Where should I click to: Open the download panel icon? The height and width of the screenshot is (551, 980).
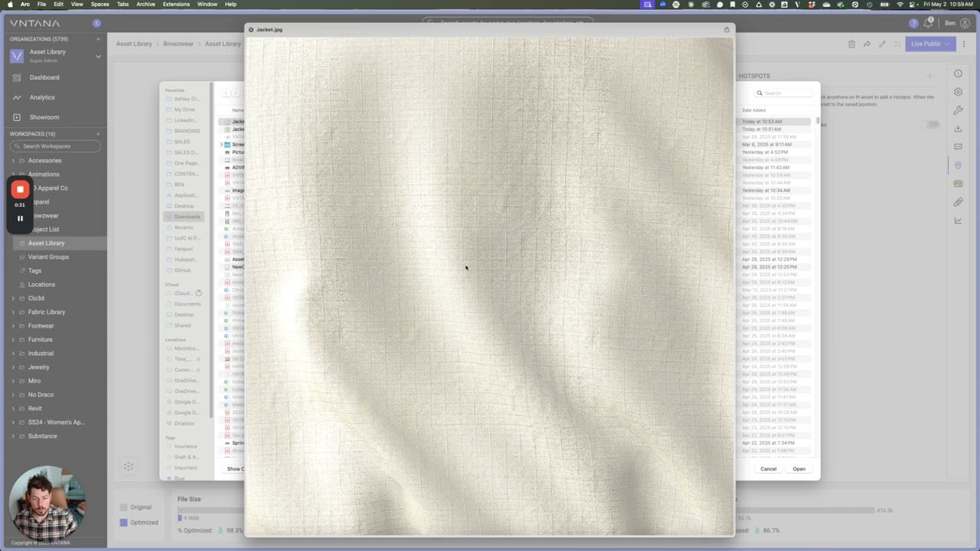click(958, 129)
